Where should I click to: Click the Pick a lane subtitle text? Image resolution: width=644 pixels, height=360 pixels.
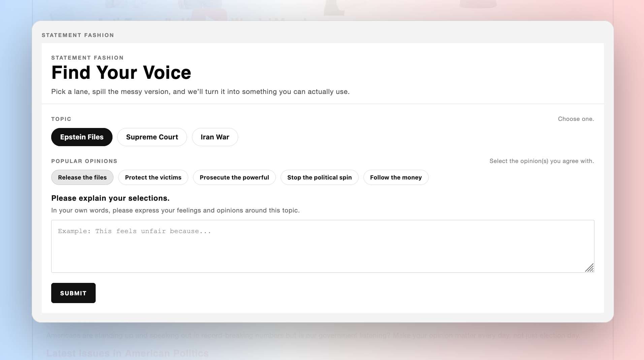click(200, 92)
